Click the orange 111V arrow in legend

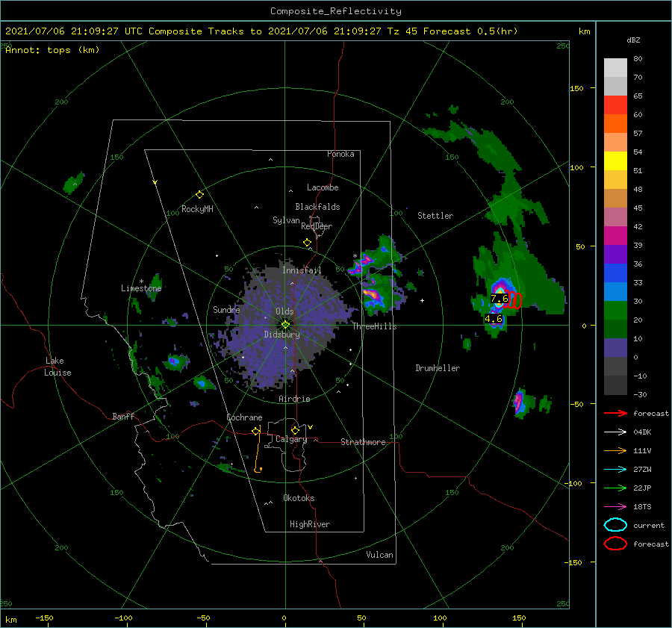(x=615, y=450)
